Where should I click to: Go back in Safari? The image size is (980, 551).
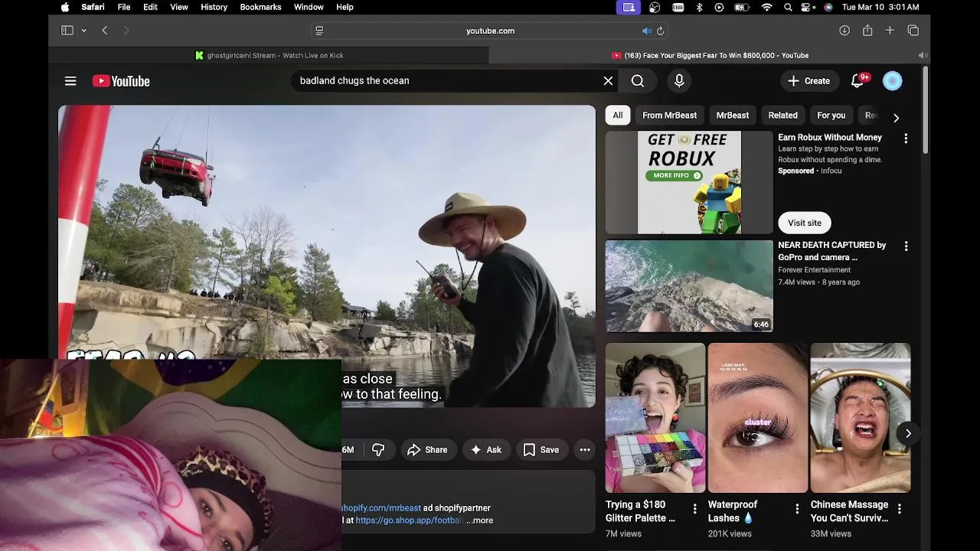[x=105, y=31]
